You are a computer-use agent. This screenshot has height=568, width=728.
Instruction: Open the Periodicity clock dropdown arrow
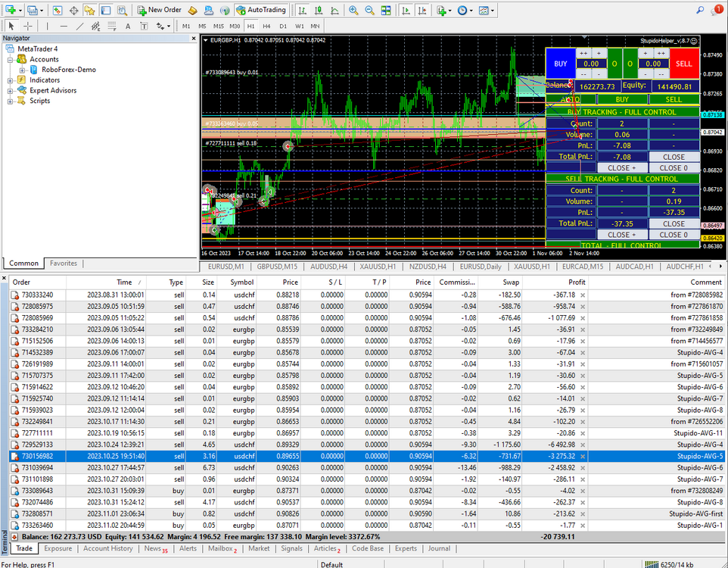pyautogui.click(x=471, y=10)
